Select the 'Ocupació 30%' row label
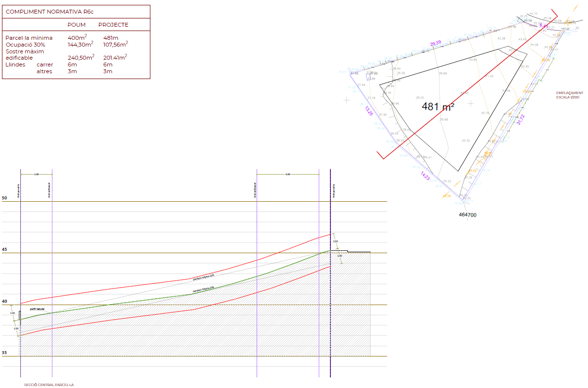The height and width of the screenshot is (388, 588). (25, 45)
